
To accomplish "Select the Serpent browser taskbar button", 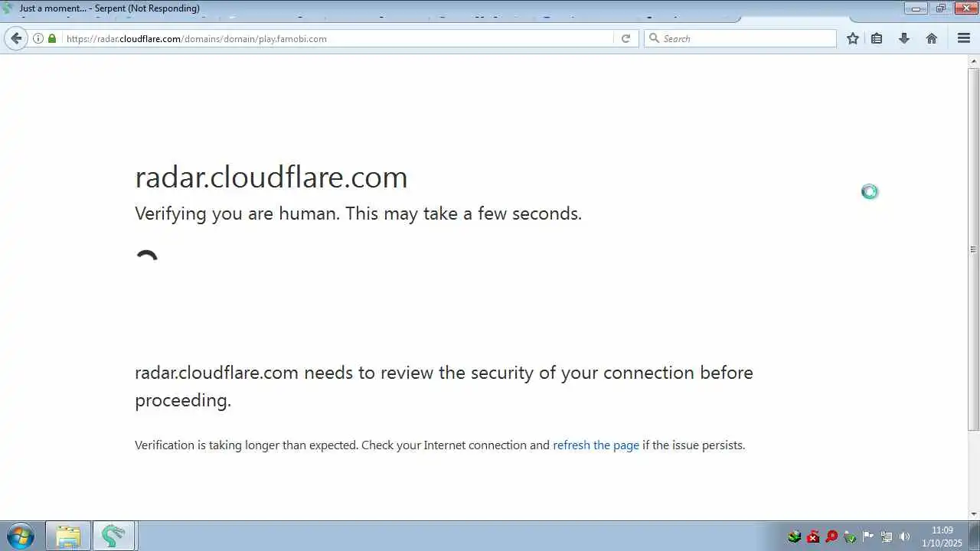I will [x=113, y=536].
